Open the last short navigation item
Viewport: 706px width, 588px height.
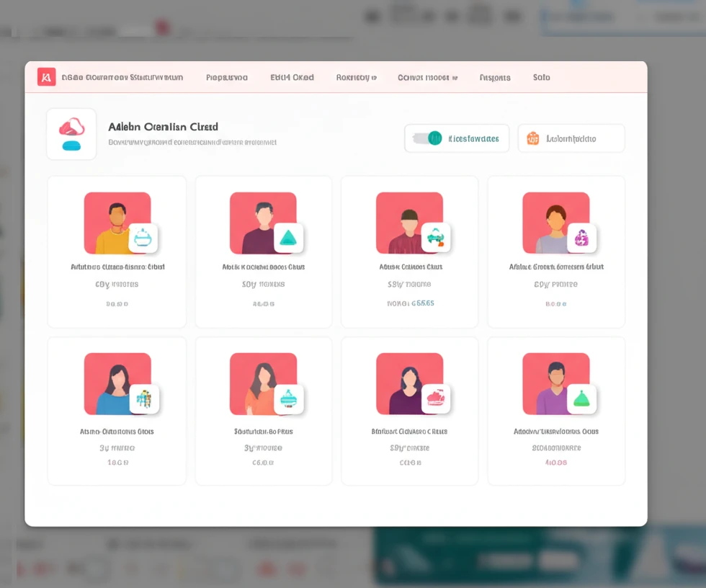click(542, 77)
